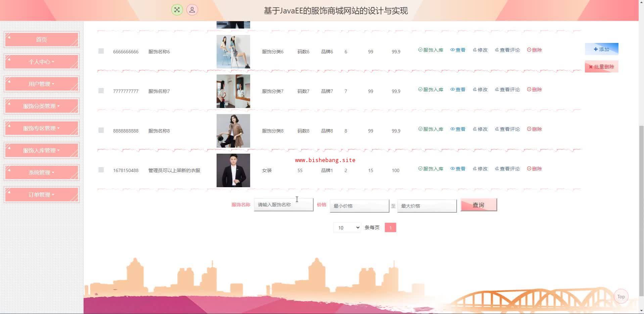Click the 查询 search button
The image size is (644, 314).
pyautogui.click(x=478, y=205)
